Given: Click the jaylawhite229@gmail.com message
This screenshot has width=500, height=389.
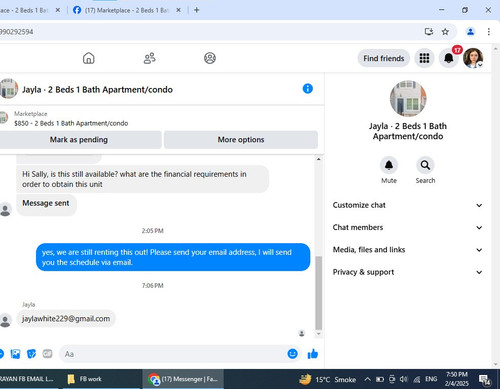Looking at the screenshot, I should tap(66, 319).
